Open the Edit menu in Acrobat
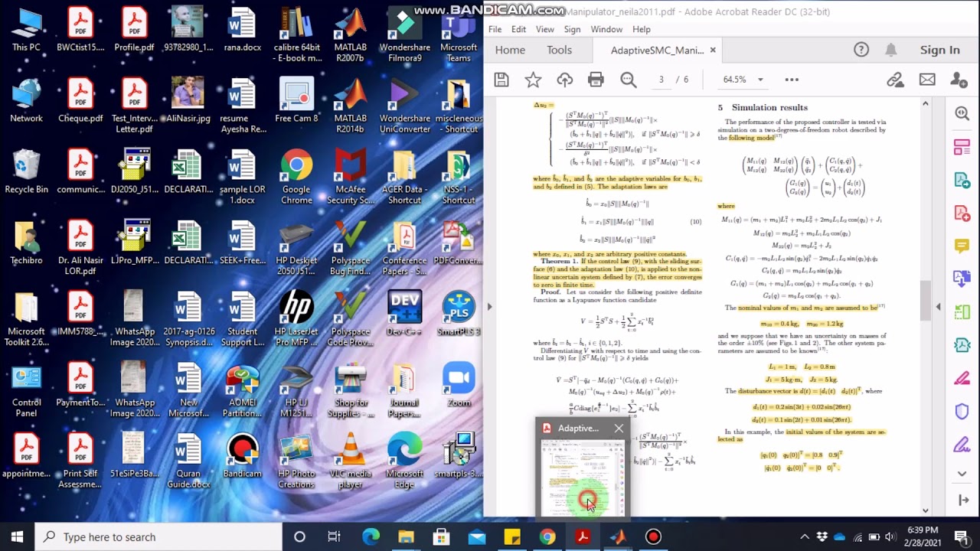The height and width of the screenshot is (551, 980). click(x=519, y=29)
